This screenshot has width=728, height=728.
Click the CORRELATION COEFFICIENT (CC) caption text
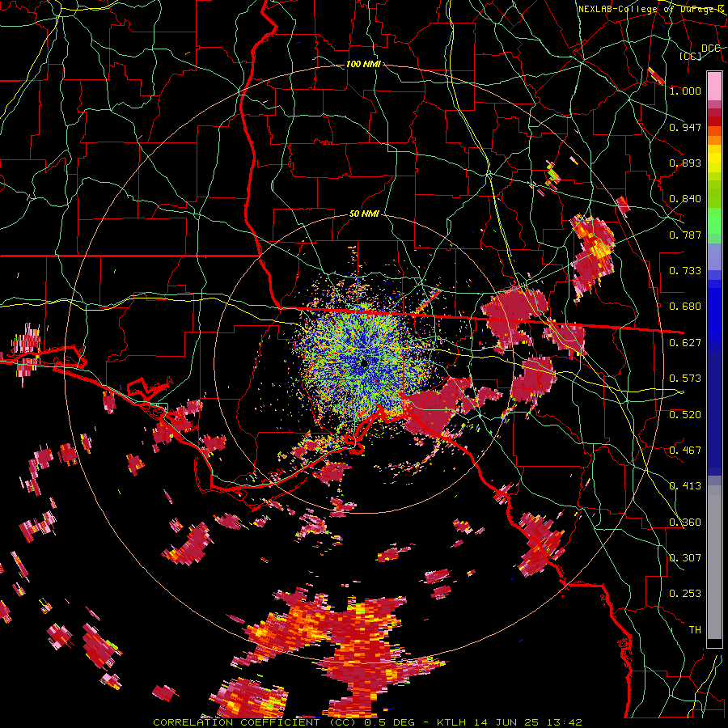coord(255,722)
